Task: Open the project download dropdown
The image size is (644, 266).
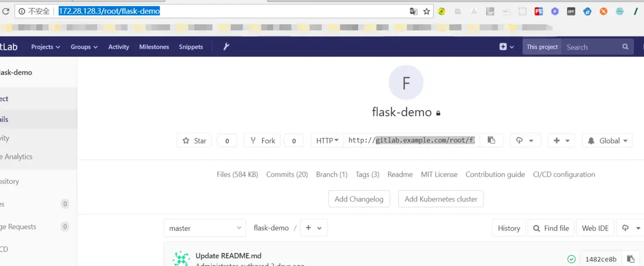Action: coord(525,140)
